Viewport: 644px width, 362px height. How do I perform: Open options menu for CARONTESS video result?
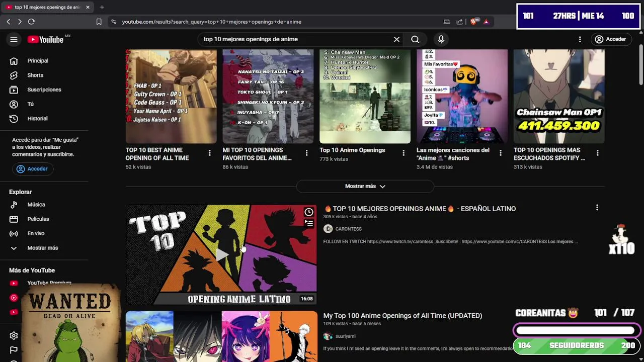point(597,208)
